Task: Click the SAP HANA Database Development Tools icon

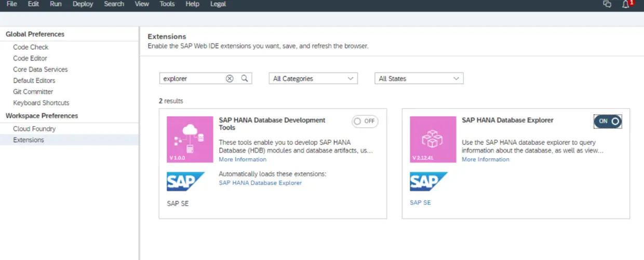Action: (190, 140)
